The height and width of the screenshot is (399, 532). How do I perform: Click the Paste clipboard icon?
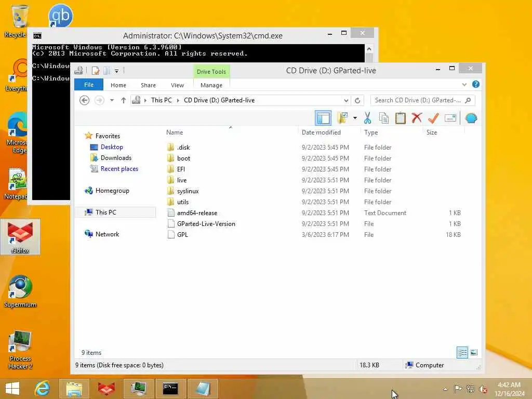(401, 118)
